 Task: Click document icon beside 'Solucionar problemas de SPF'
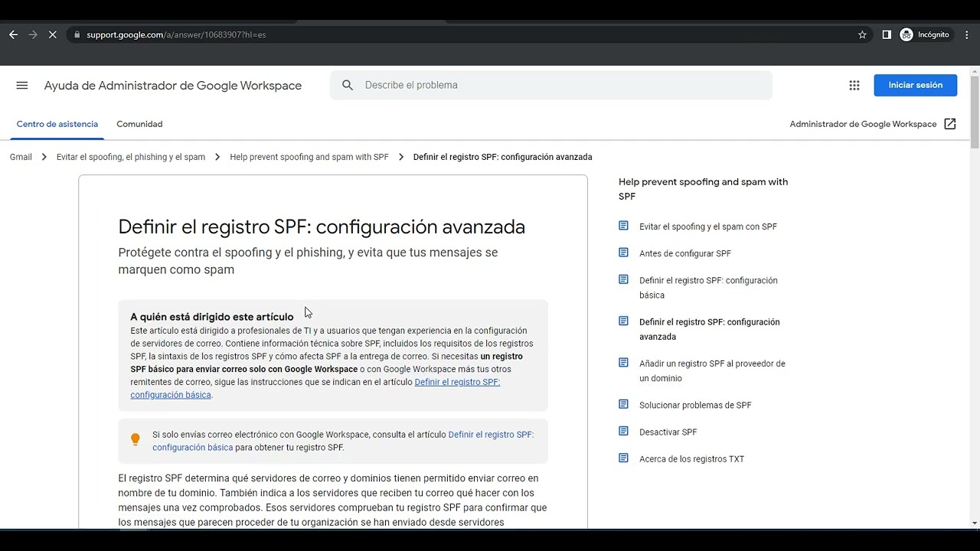click(x=623, y=404)
